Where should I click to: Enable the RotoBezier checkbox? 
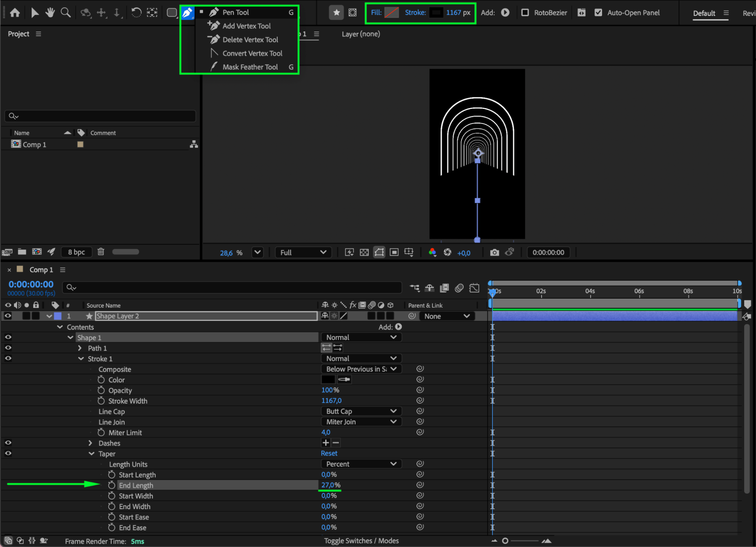pyautogui.click(x=525, y=12)
